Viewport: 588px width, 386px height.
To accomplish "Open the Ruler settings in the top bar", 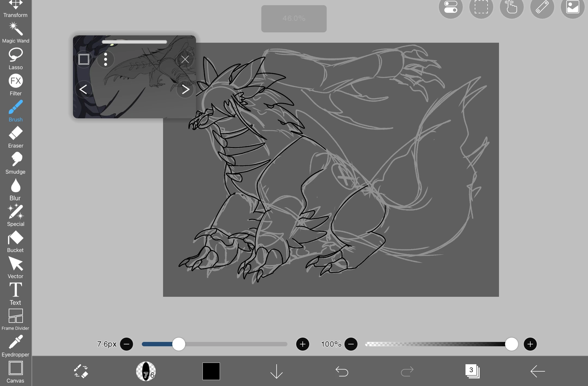I will point(542,7).
